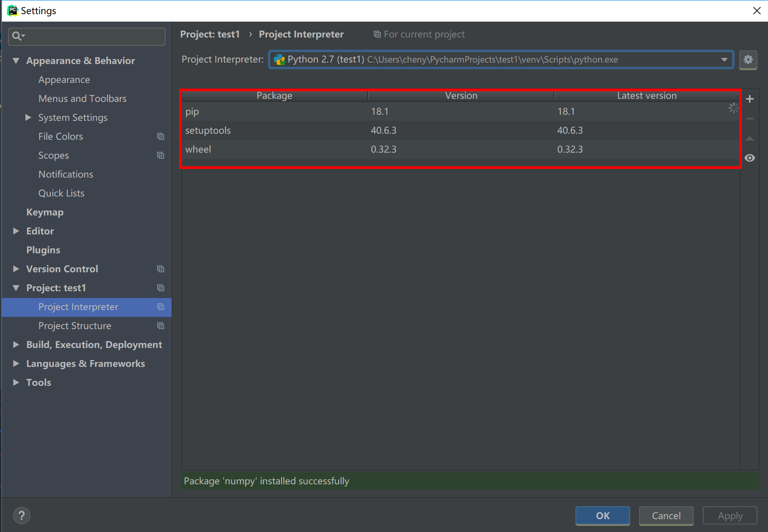Focus the settings search field
The image size is (768, 532).
(x=87, y=36)
